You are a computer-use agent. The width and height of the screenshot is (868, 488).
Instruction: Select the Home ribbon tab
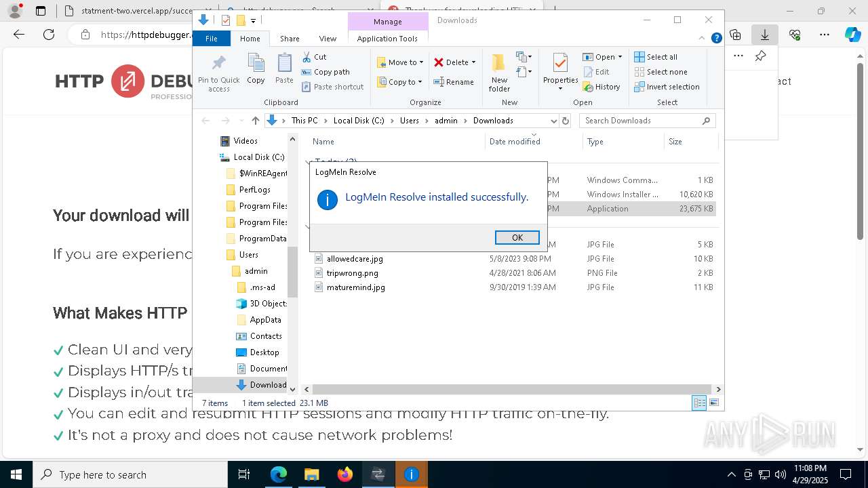click(x=250, y=39)
